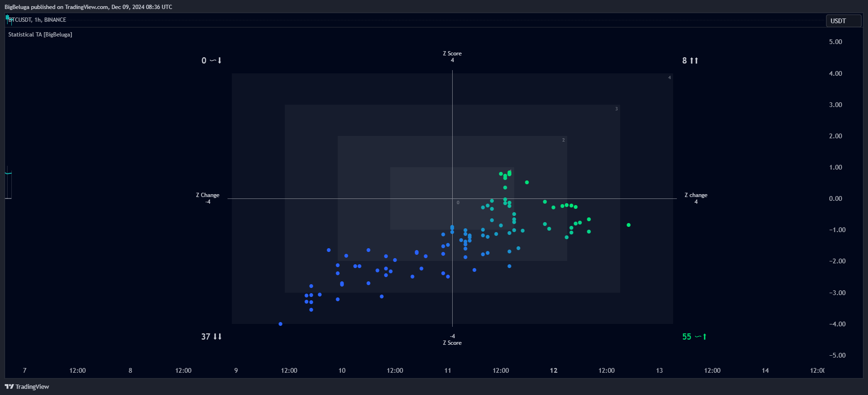The width and height of the screenshot is (868, 395).
Task: Click the top Z Score 4 axis label
Action: pyautogui.click(x=452, y=57)
